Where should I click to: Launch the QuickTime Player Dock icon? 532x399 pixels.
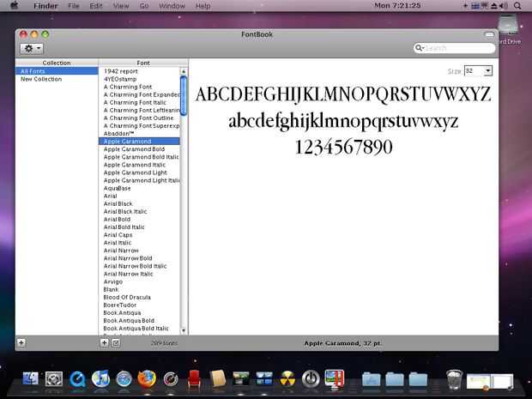[77, 379]
